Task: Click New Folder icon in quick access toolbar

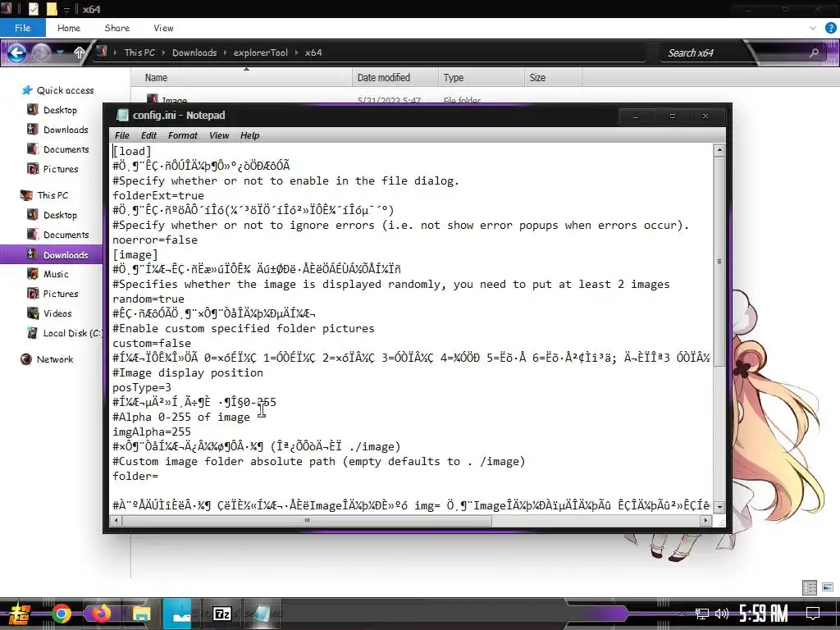Action: coord(52,9)
